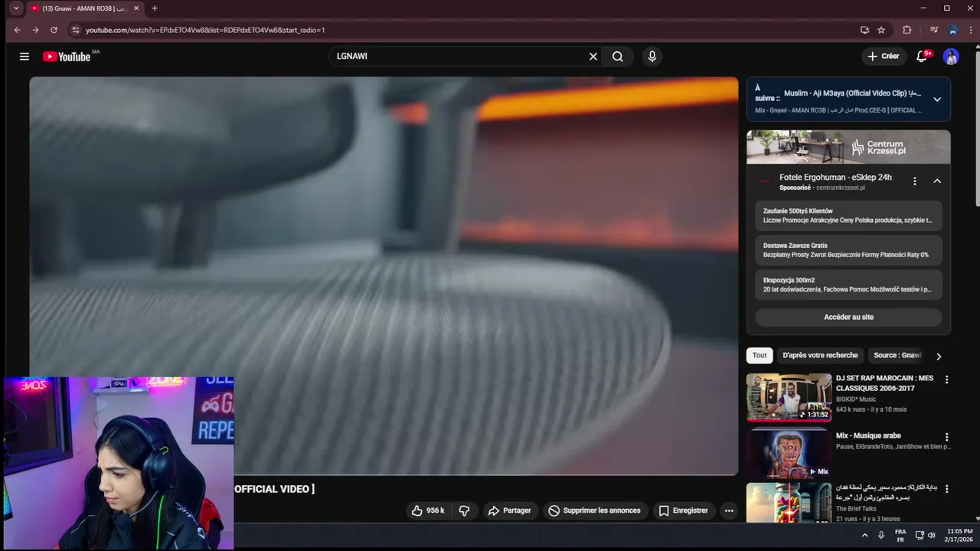This screenshot has width=980, height=551.
Task: Click the Enregistrer button
Action: coord(684,510)
